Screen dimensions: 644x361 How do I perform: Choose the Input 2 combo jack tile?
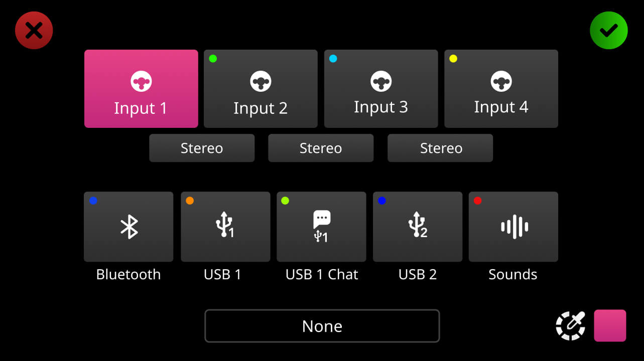[x=261, y=89]
